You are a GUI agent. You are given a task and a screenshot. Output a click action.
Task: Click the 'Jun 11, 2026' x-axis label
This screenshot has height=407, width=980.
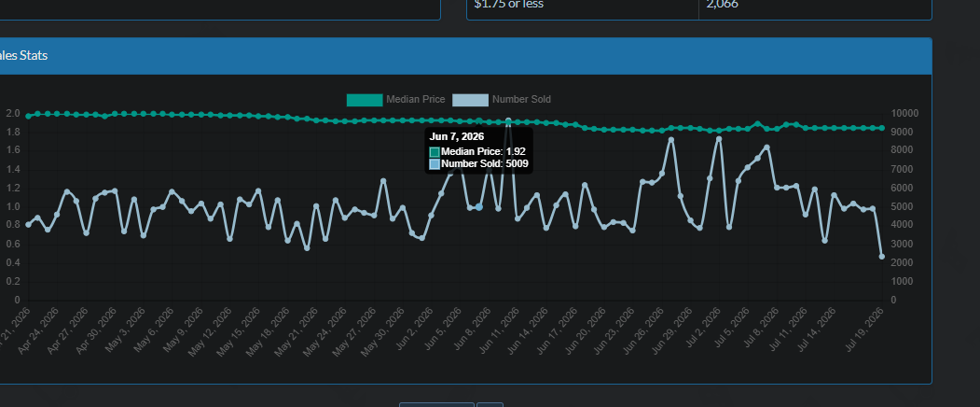[498, 330]
